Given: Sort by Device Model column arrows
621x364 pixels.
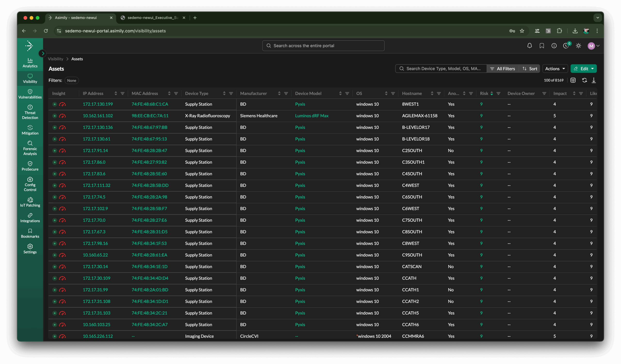Looking at the screenshot, I should (340, 94).
